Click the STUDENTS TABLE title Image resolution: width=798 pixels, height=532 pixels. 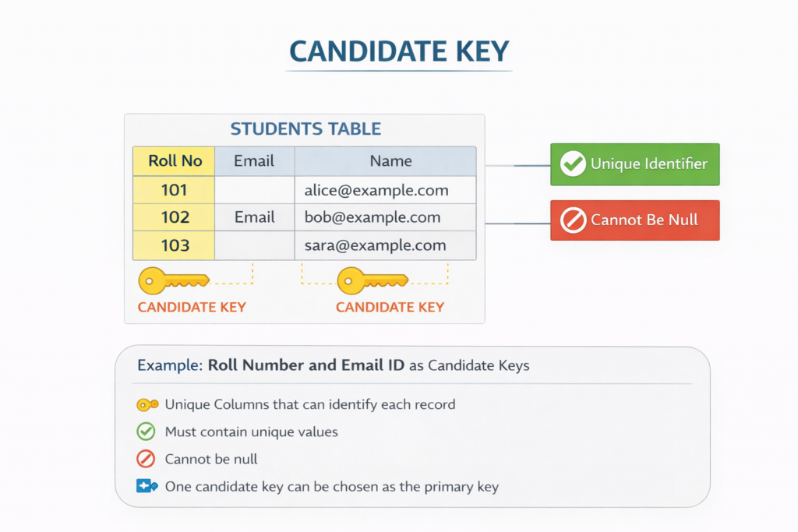point(305,129)
